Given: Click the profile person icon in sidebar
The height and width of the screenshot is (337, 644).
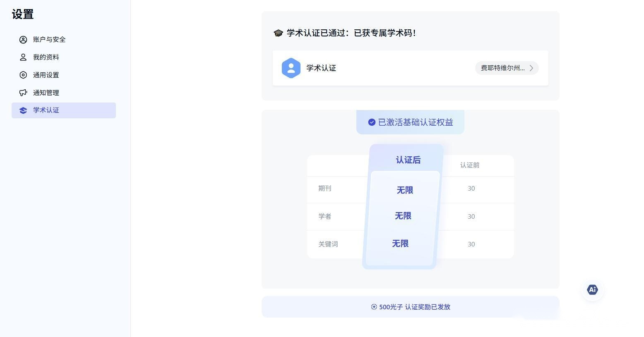Looking at the screenshot, I should coord(23,57).
